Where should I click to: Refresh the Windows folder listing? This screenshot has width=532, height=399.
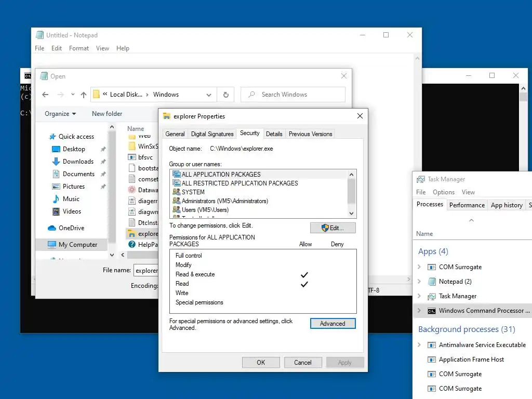(226, 95)
